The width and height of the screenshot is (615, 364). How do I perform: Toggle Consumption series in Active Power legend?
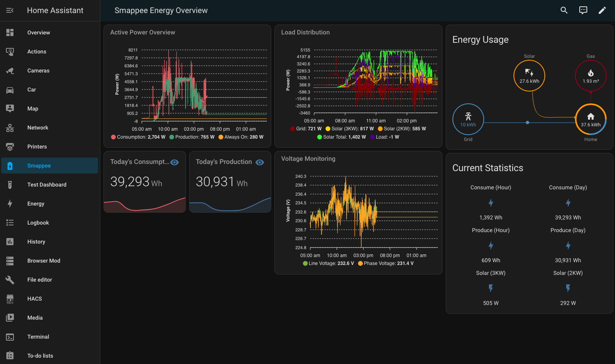coord(138,137)
